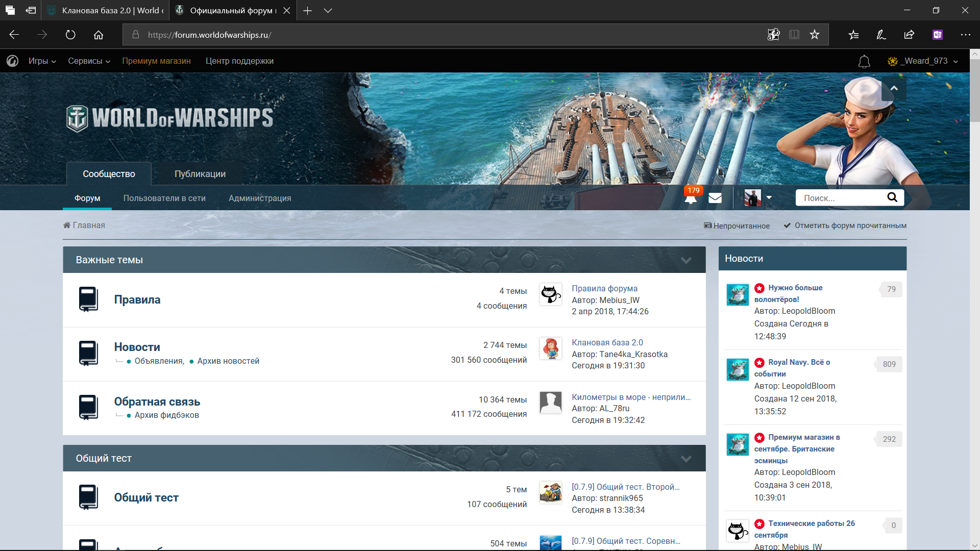This screenshot has width=980, height=551.
Task: Open Премиум магазин link
Action: [156, 61]
